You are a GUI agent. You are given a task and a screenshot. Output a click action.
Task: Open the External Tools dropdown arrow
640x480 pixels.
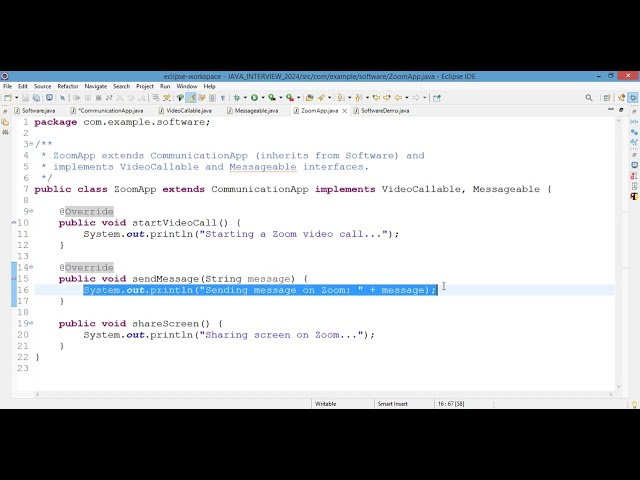point(299,98)
